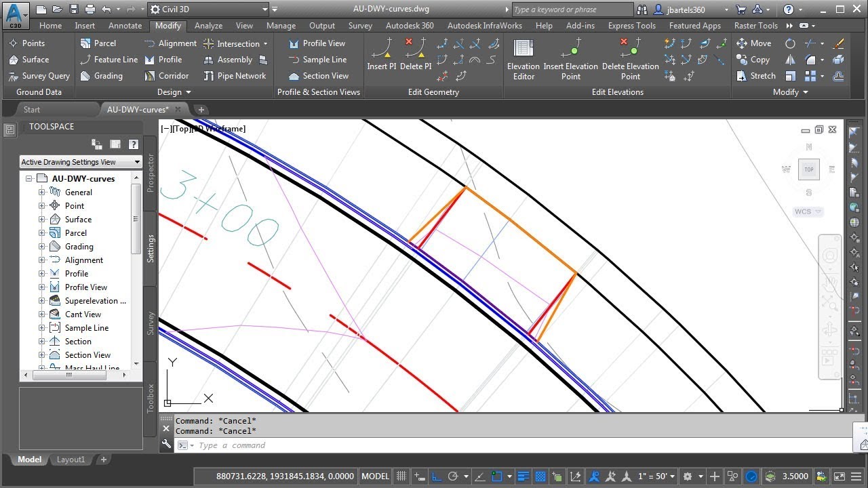Image resolution: width=868 pixels, height=488 pixels.
Task: Click the Plot printer icon
Action: [x=90, y=9]
